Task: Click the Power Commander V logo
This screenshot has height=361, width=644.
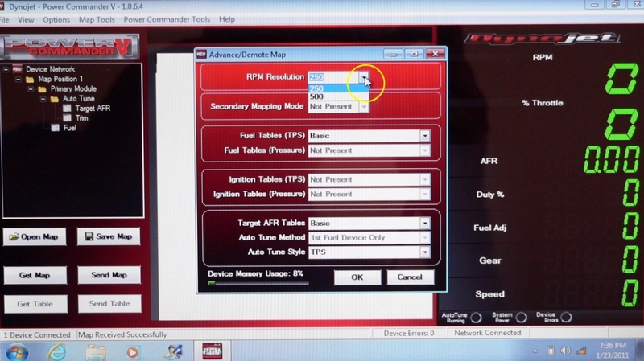Action: [70, 47]
